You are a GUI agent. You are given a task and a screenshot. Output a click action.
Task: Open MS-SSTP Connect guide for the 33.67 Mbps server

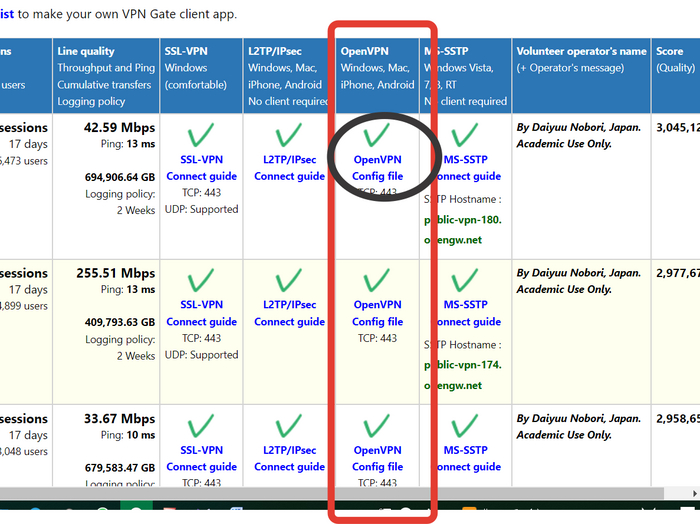(467, 458)
